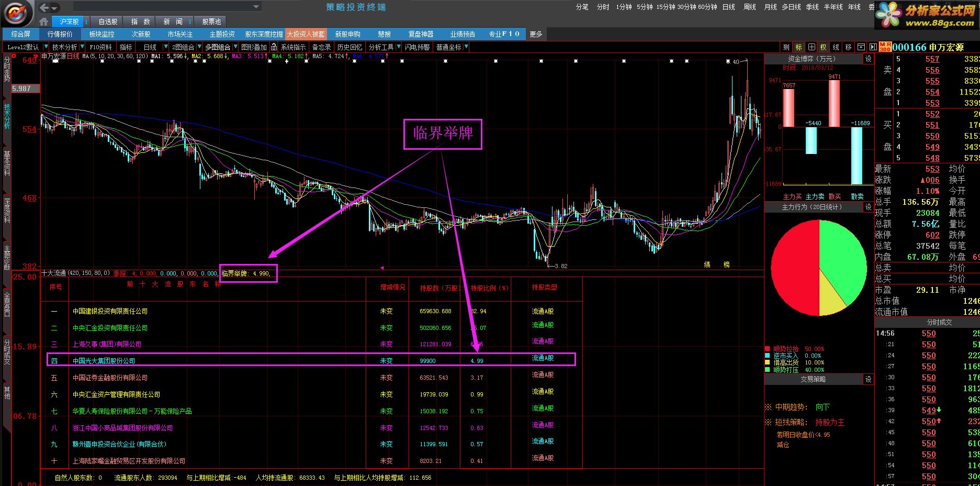Collapse the right side panel icon

872,47
